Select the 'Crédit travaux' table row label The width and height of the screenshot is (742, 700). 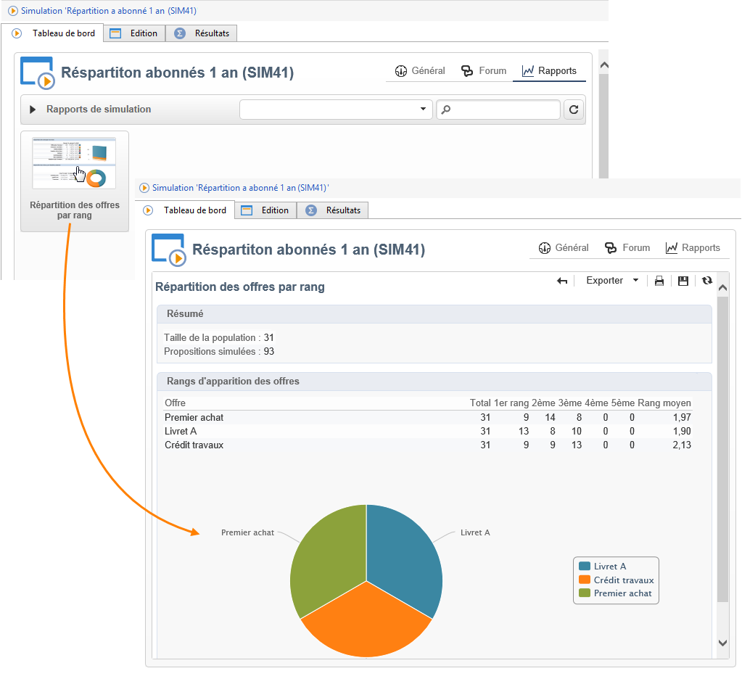click(194, 445)
